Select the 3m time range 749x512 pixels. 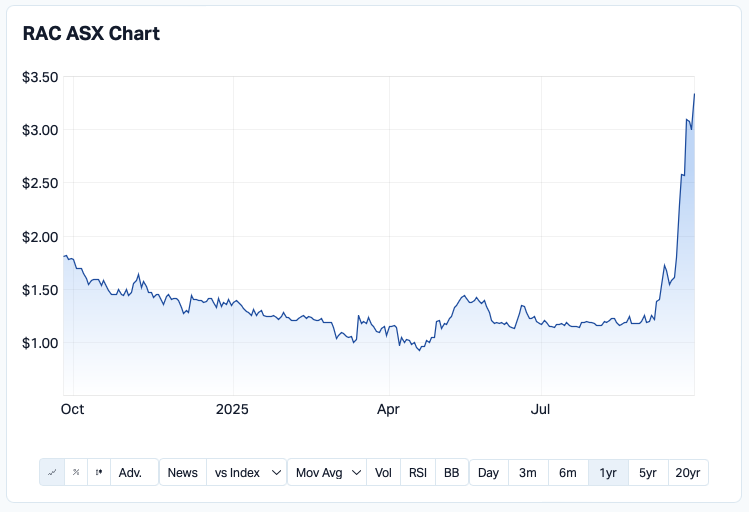point(528,473)
